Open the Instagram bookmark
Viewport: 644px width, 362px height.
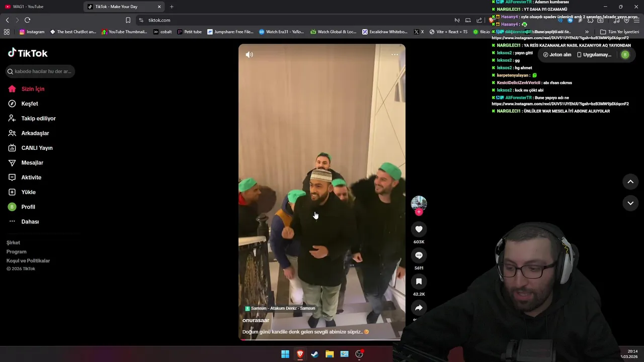[x=32, y=32]
